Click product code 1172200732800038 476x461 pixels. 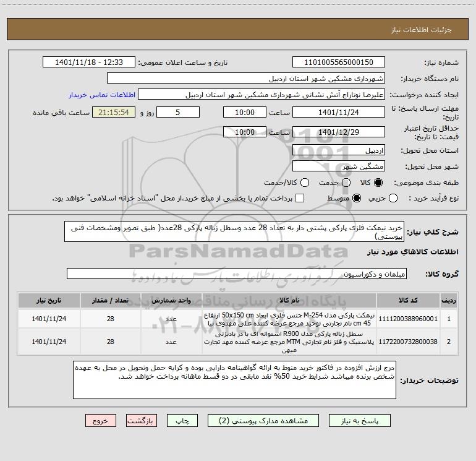408,342
